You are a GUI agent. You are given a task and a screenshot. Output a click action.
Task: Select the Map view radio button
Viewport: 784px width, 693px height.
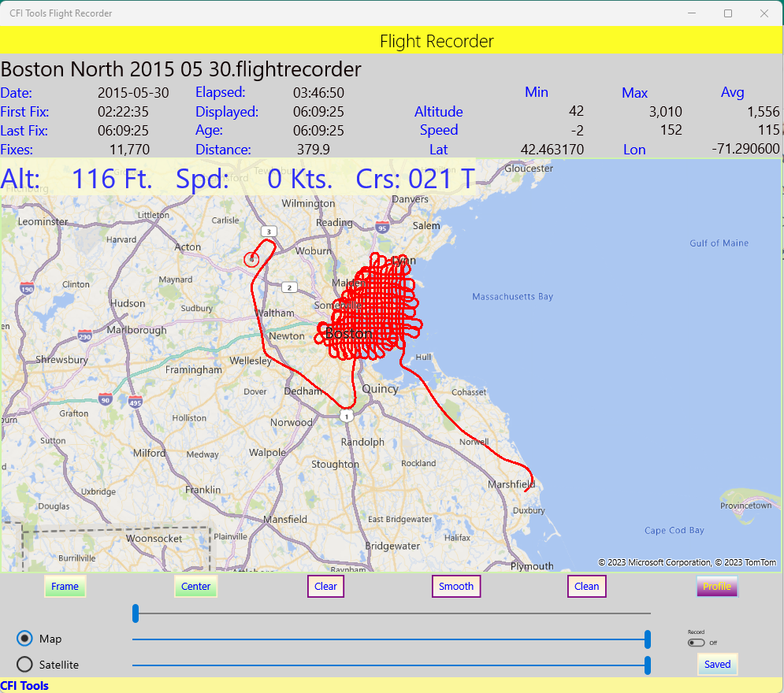(x=24, y=639)
